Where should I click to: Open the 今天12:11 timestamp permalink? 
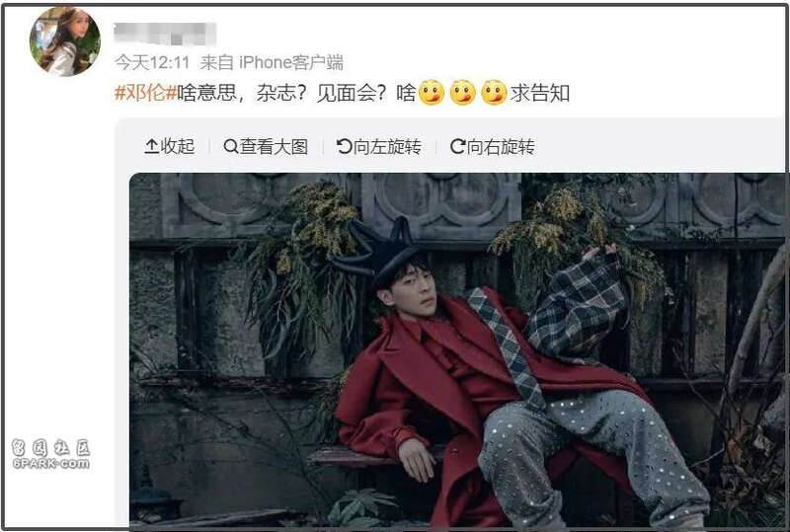pos(152,62)
